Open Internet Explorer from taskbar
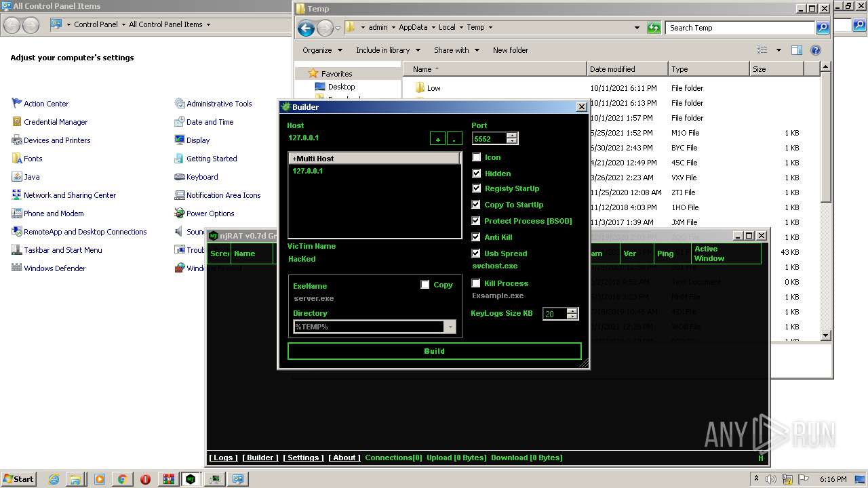 point(54,479)
